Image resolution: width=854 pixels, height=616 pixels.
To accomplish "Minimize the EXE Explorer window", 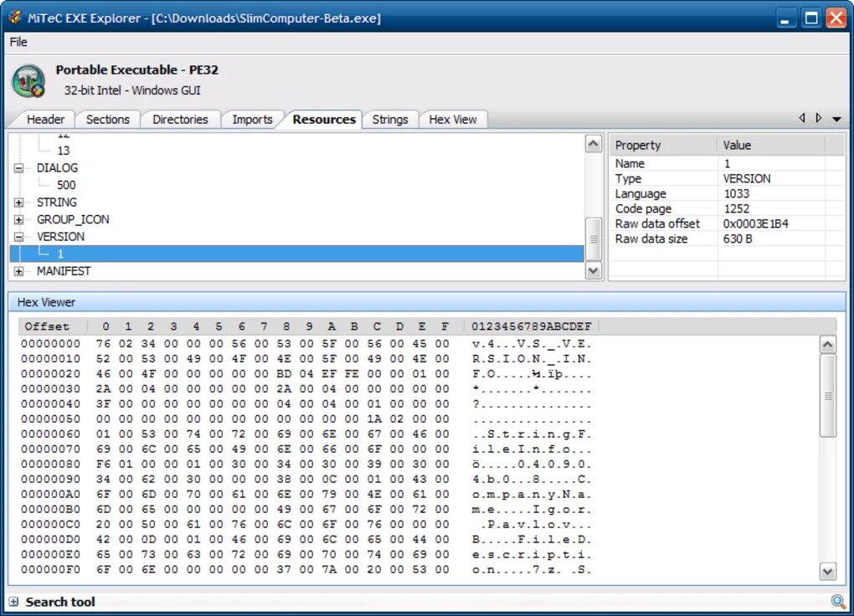I will [785, 18].
